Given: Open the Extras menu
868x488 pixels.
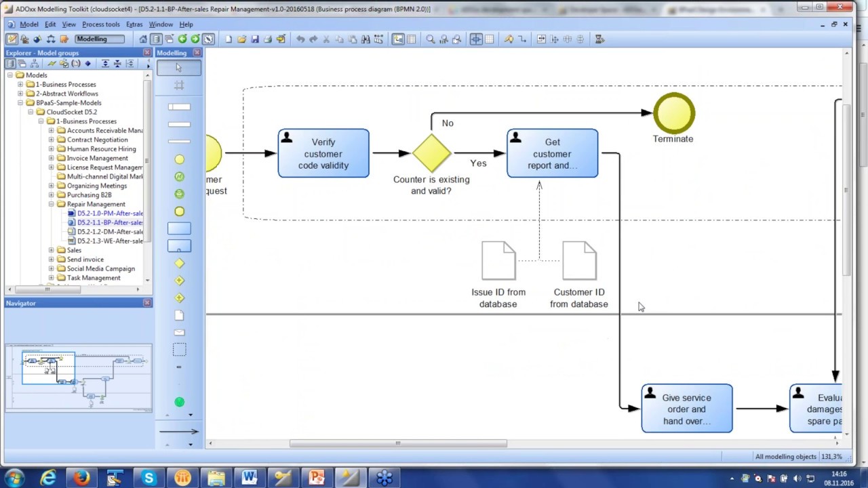Looking at the screenshot, I should 134,24.
